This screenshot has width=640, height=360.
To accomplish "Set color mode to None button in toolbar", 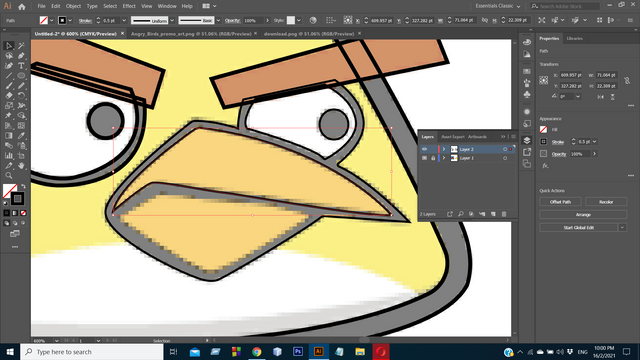I will [23, 213].
